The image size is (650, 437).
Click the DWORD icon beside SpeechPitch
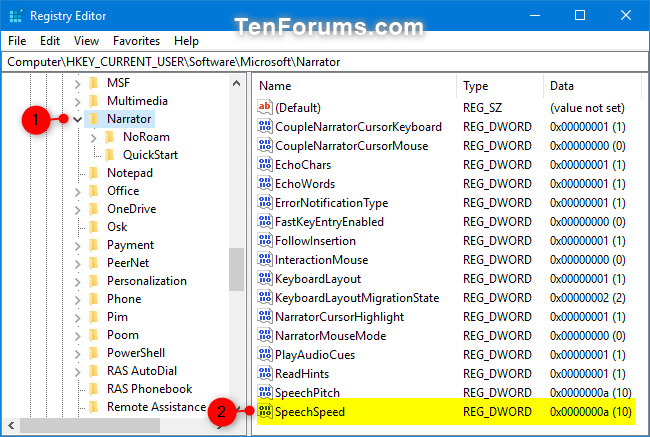click(265, 392)
